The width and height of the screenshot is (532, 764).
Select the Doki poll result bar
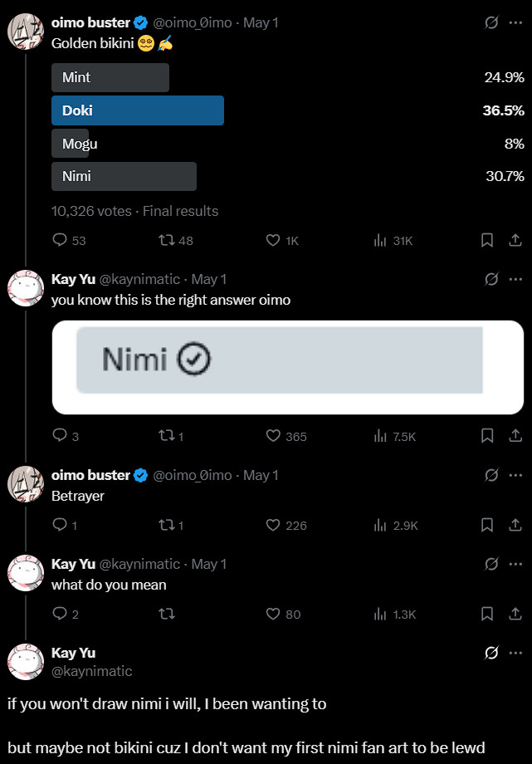[138, 110]
